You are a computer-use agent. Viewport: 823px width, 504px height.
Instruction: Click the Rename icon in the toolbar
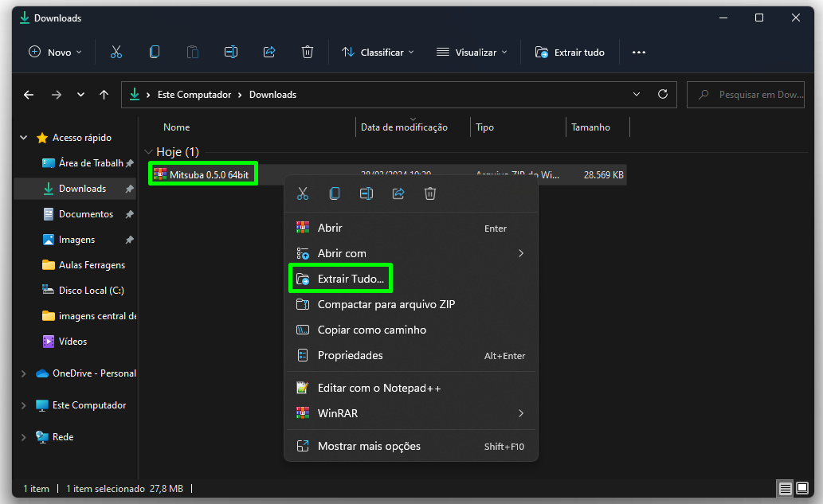(231, 52)
